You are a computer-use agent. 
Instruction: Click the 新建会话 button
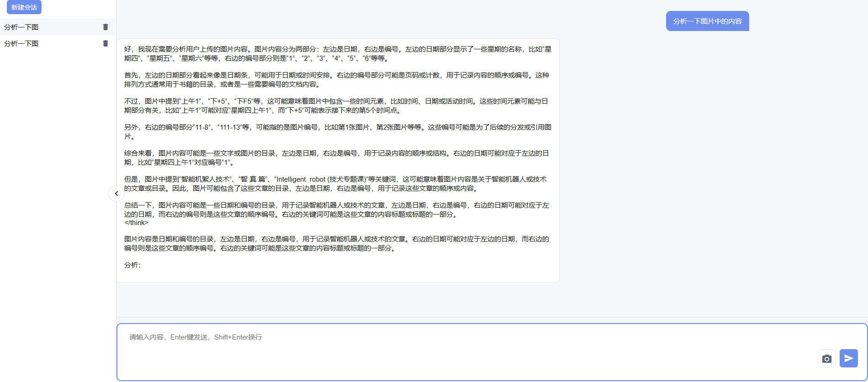click(24, 7)
